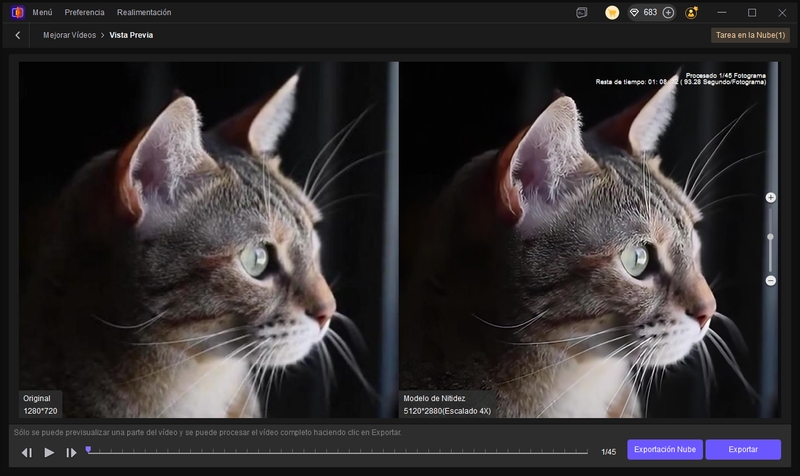Click the enhanced Modelo de Nitidez preview
800x476 pixels.
[x=589, y=240]
